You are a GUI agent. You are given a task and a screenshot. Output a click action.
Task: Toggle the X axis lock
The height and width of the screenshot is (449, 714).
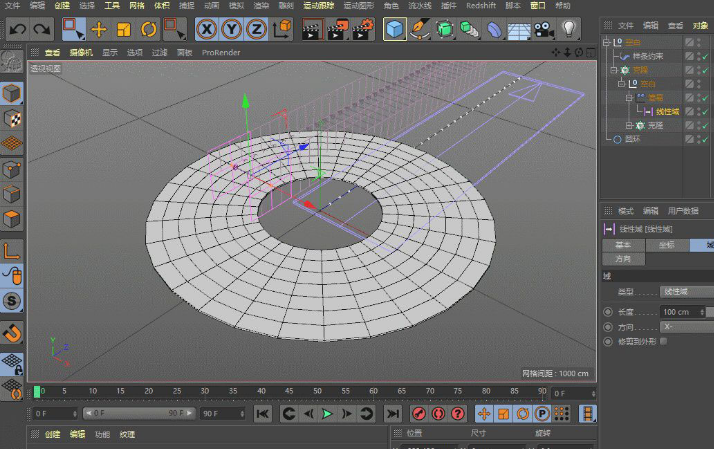point(206,29)
